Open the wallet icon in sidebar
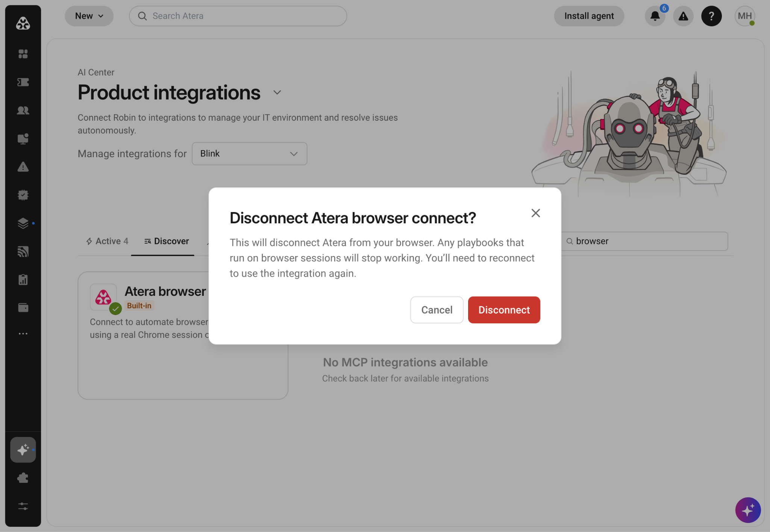 pyautogui.click(x=23, y=308)
